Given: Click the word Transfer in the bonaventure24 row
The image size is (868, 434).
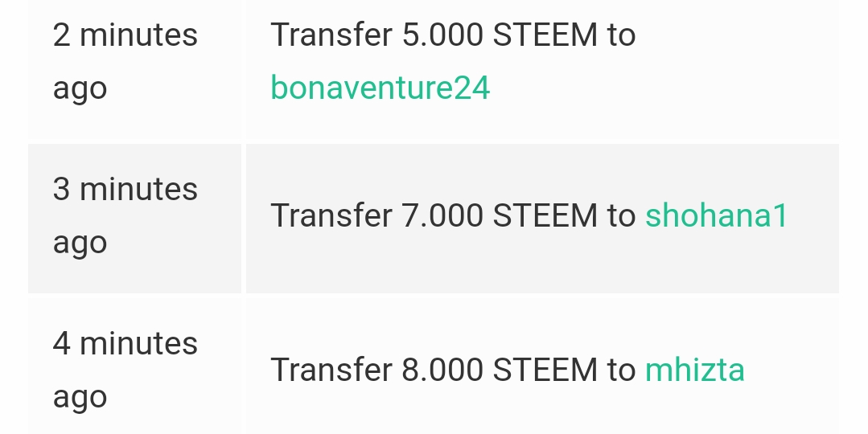Looking at the screenshot, I should point(331,35).
